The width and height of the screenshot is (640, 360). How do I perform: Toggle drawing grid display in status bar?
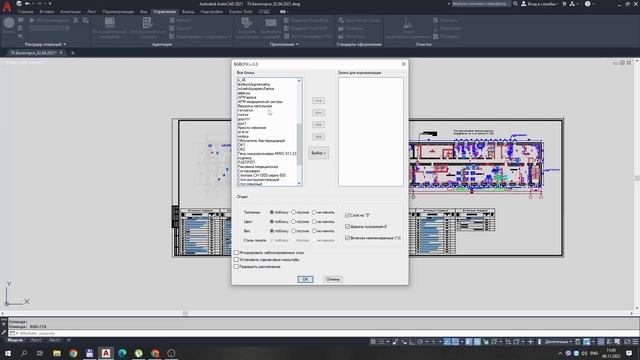[373, 342]
